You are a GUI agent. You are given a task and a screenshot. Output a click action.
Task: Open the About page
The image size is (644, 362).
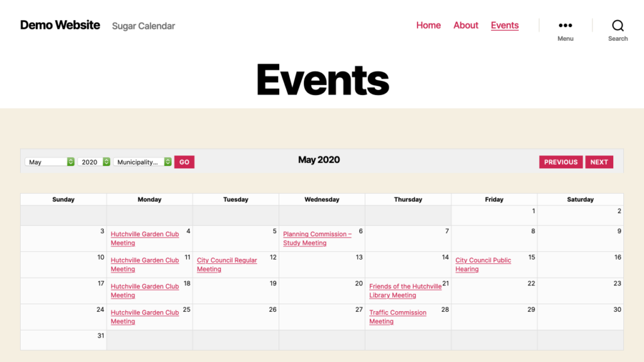[465, 25]
